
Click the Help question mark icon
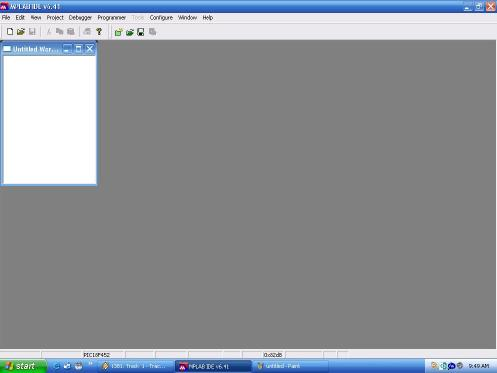pyautogui.click(x=99, y=32)
